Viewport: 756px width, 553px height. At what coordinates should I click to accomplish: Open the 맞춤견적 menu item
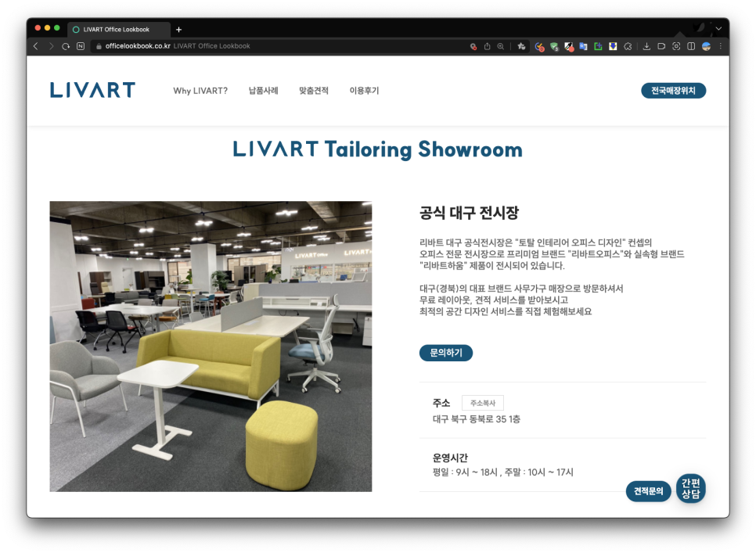[314, 91]
